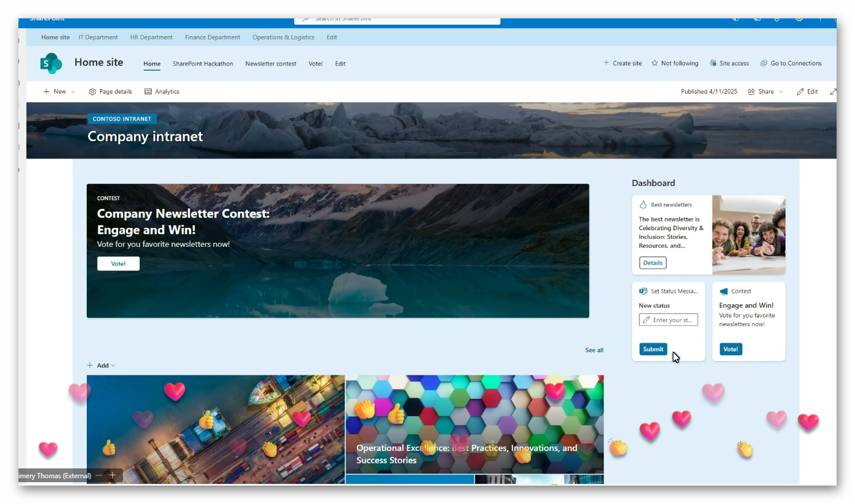
Task: Open the Home site hub link
Action: 55,37
